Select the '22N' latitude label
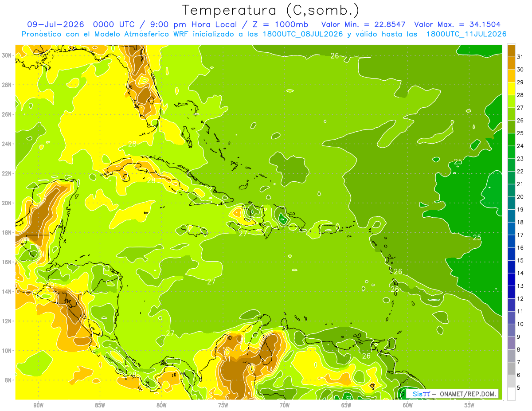The height and width of the screenshot is (411, 532). pos(6,173)
